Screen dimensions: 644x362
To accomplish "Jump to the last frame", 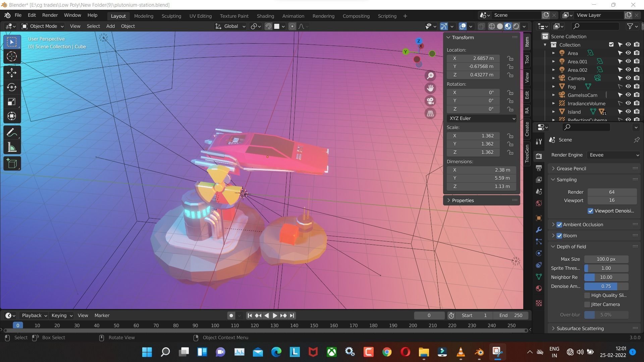I will (292, 315).
